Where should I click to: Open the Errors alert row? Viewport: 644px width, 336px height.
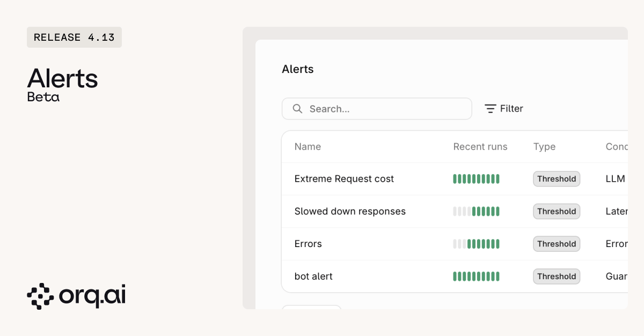(x=455, y=244)
